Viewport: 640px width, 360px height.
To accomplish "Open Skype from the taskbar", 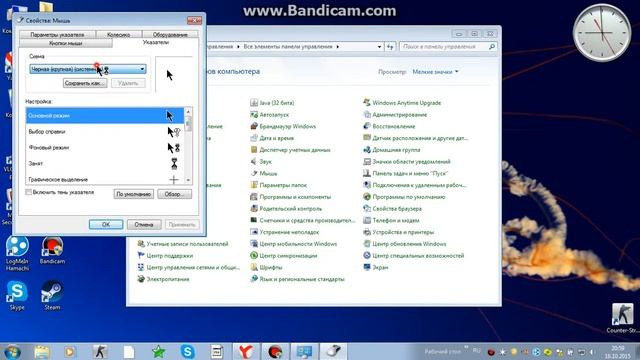I will [187, 351].
